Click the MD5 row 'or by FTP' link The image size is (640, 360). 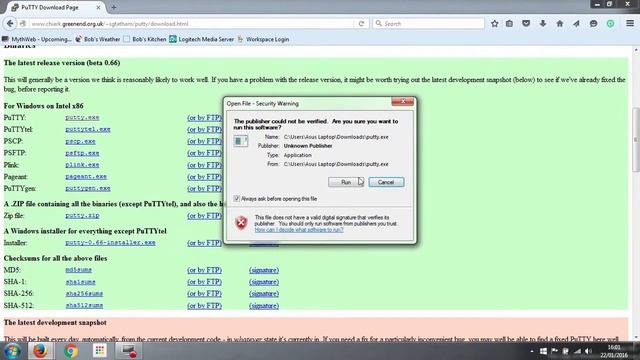point(204,270)
